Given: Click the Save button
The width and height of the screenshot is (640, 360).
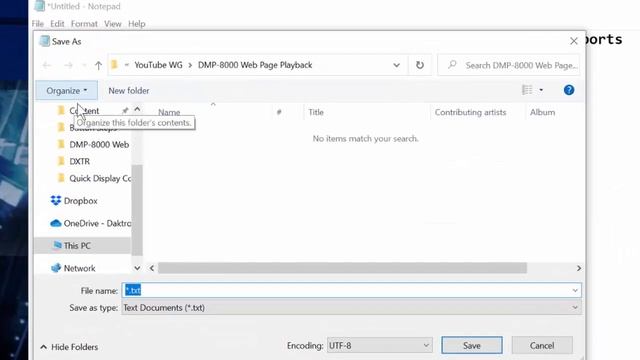Looking at the screenshot, I should (471, 345).
